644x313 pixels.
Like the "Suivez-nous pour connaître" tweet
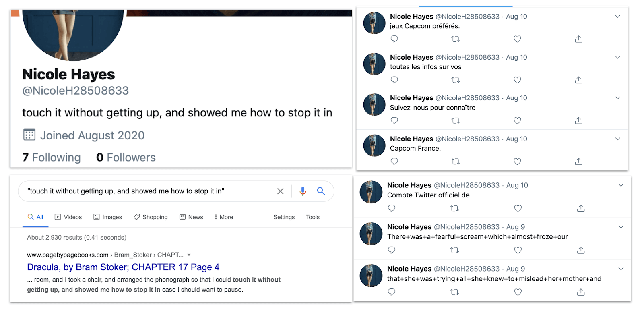pyautogui.click(x=517, y=120)
